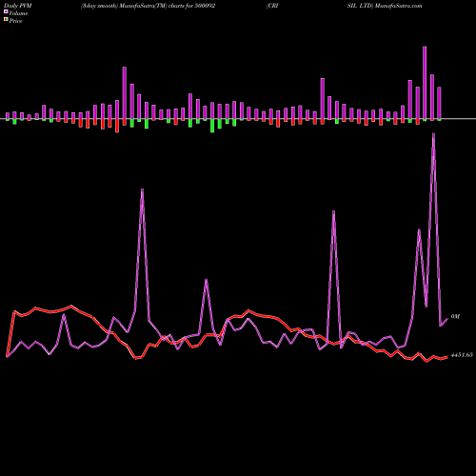This screenshot has width=476, height=476.
Task: Click the highest peak of volume line
Action: click(x=434, y=133)
